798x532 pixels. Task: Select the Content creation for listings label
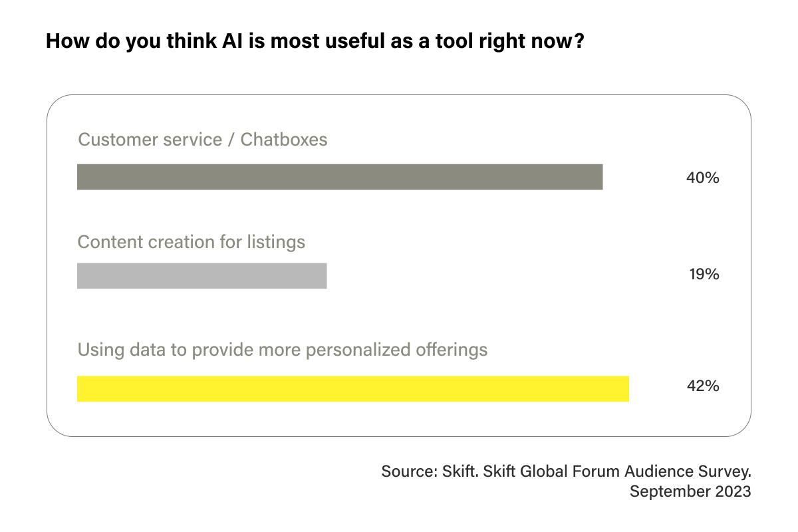pyautogui.click(x=192, y=242)
